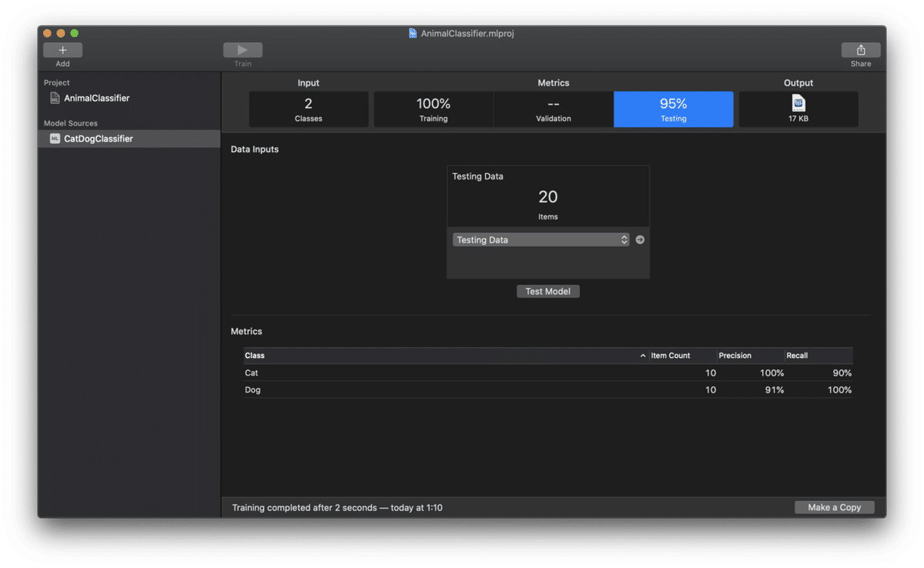Click the Train play button
Image resolution: width=924 pixels, height=568 pixels.
pos(243,50)
